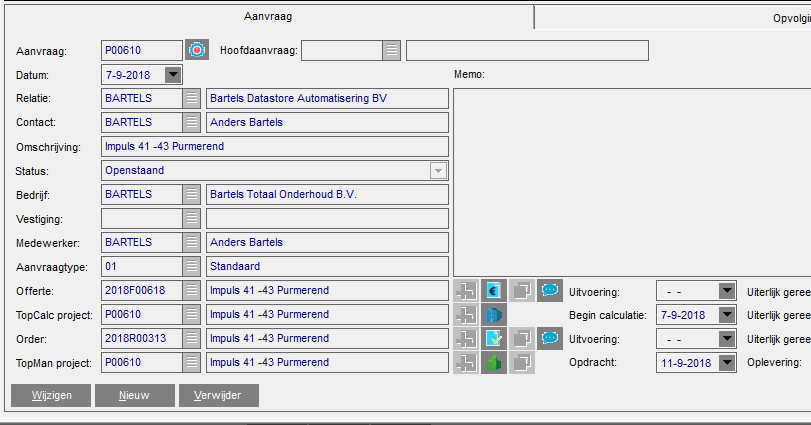Click the Begin calculatie date 7-9-2018

(x=683, y=315)
